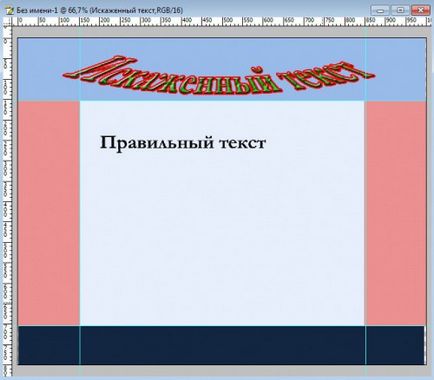Click the blue header's top-right corner section

pos(396,69)
